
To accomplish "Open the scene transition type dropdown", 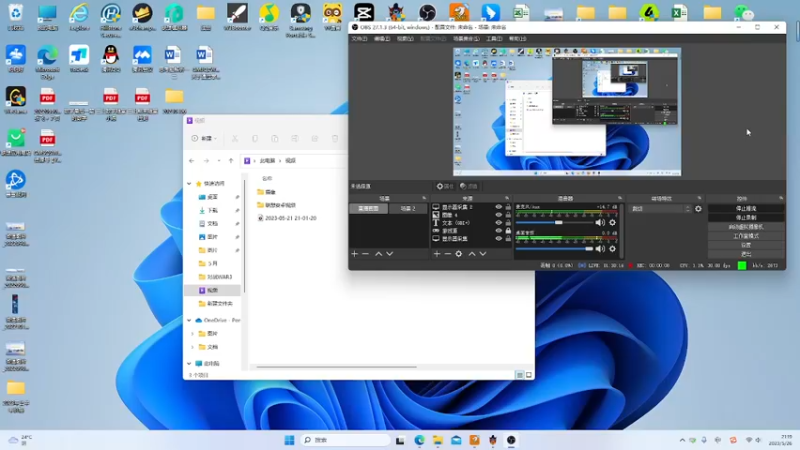I will point(661,209).
